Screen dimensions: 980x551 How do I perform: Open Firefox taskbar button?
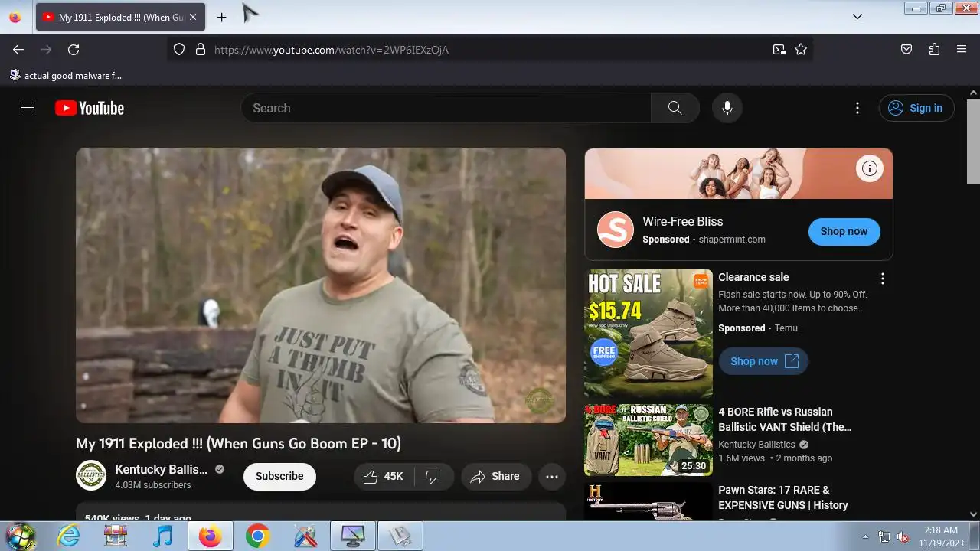pyautogui.click(x=210, y=536)
